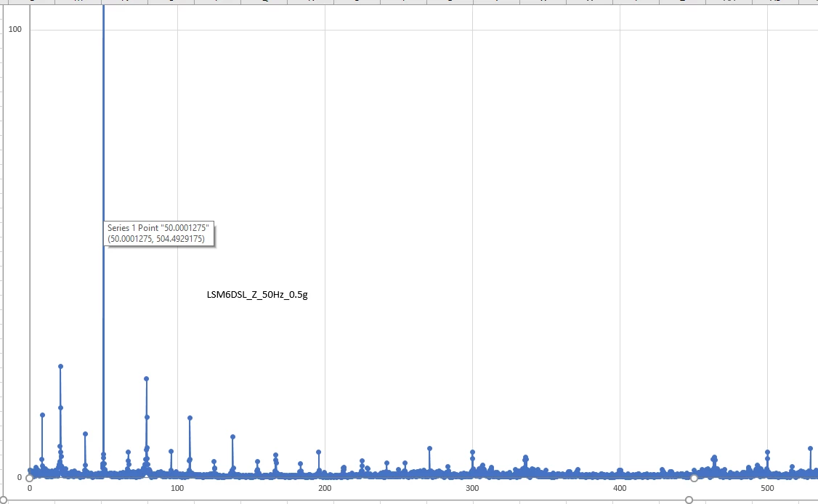Viewport: 818px width, 504px height.
Task: Click the y-axis label 100
Action: click(x=15, y=29)
